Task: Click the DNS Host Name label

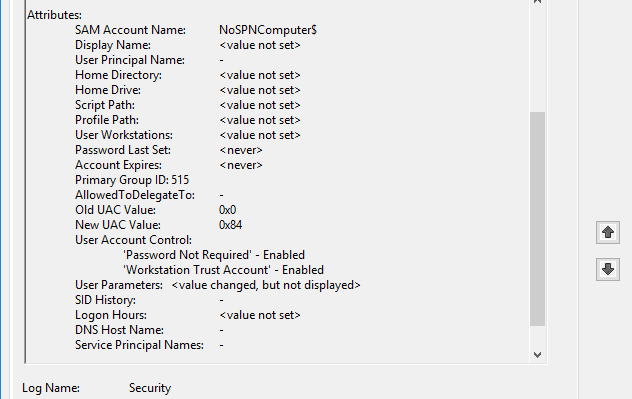Action: click(119, 330)
